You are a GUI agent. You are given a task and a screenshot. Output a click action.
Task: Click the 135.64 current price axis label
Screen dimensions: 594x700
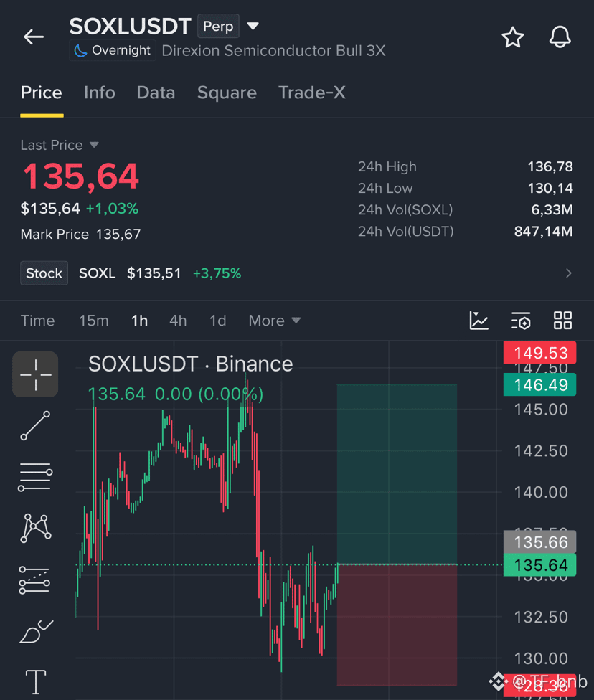point(540,565)
